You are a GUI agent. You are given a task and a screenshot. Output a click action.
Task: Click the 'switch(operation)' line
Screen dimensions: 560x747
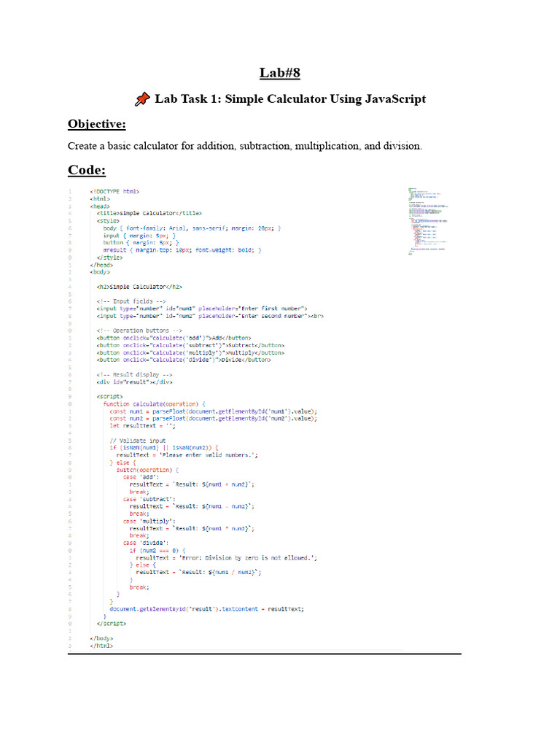(147, 471)
